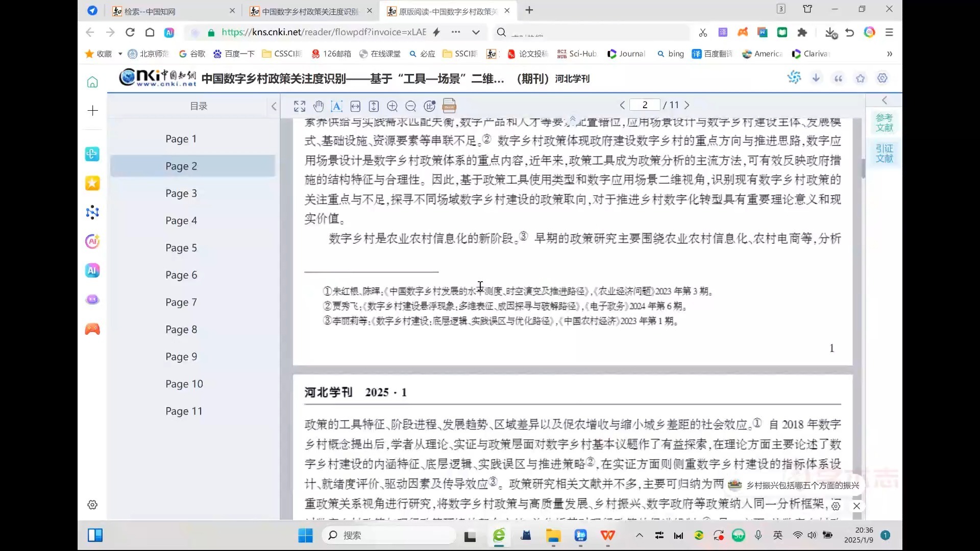Toggle the reading settings gear

[x=883, y=78]
